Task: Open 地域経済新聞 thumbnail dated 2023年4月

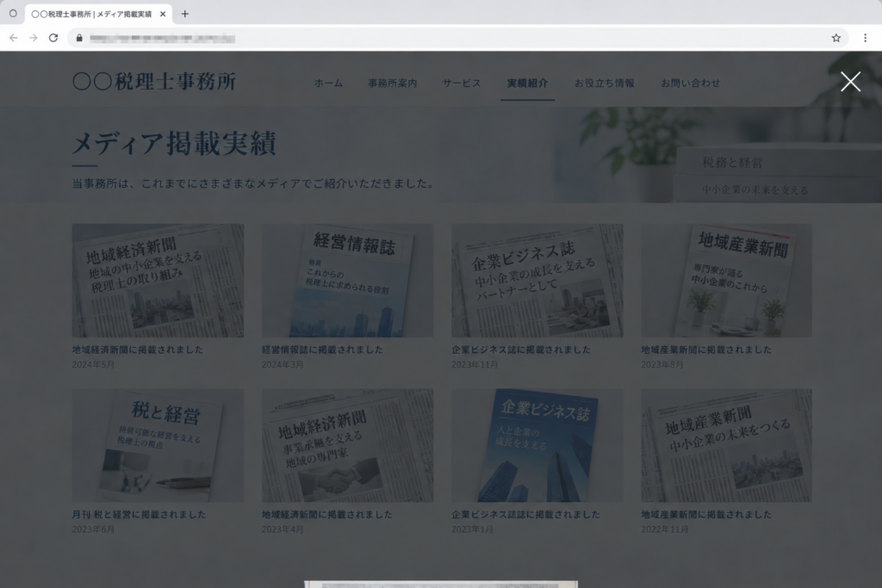Action: [348, 445]
